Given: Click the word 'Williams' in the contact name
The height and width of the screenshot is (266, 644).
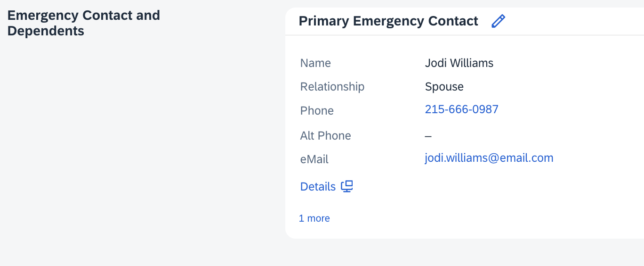Looking at the screenshot, I should [x=472, y=63].
